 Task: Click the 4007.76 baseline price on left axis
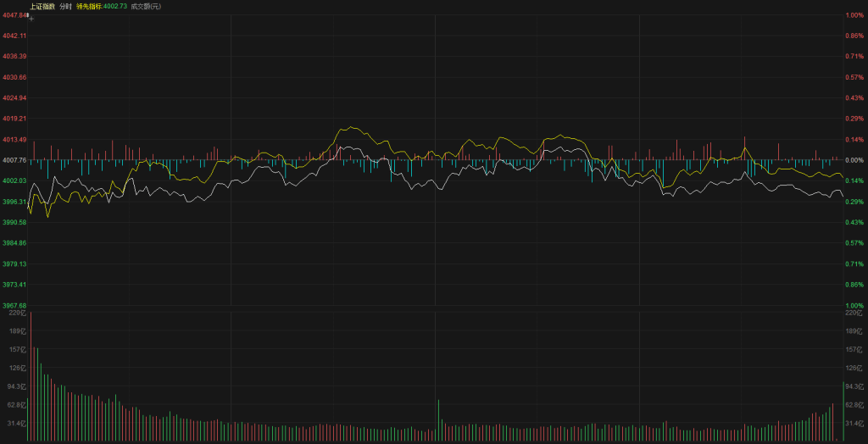coord(14,160)
